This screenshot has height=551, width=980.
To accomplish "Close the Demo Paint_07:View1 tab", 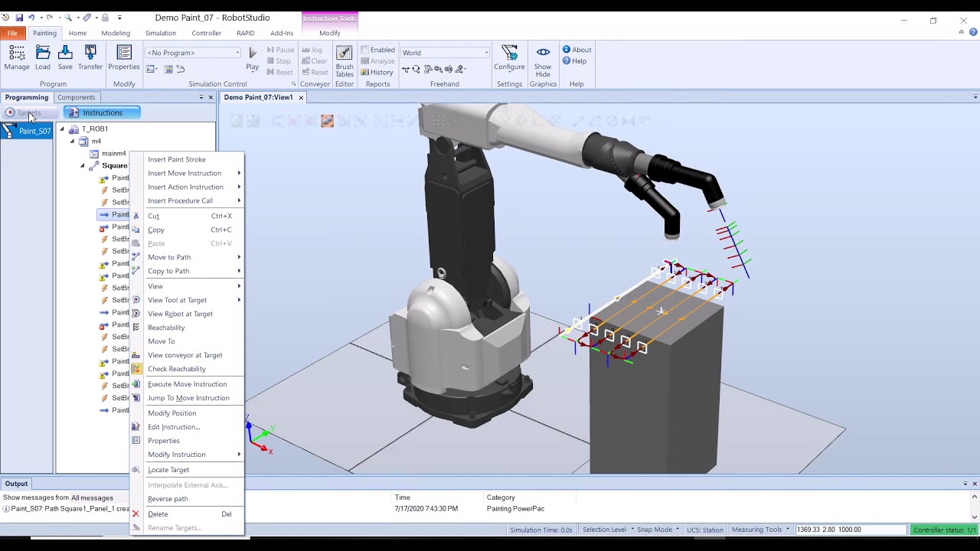I will pos(301,97).
